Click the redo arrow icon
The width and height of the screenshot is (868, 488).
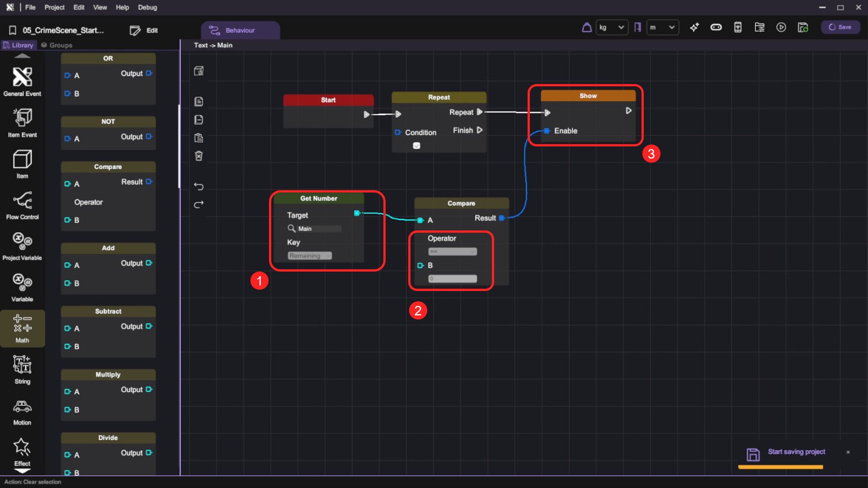[198, 205]
